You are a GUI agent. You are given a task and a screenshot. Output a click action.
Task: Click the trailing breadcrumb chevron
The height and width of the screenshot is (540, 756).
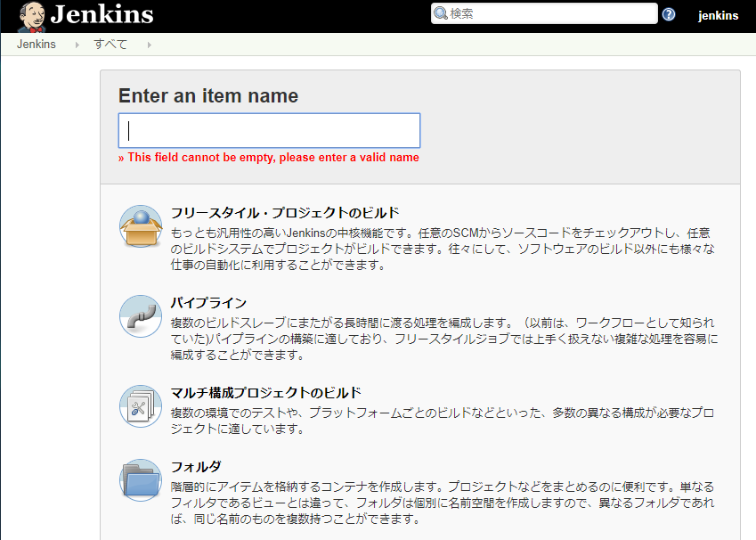(x=149, y=44)
